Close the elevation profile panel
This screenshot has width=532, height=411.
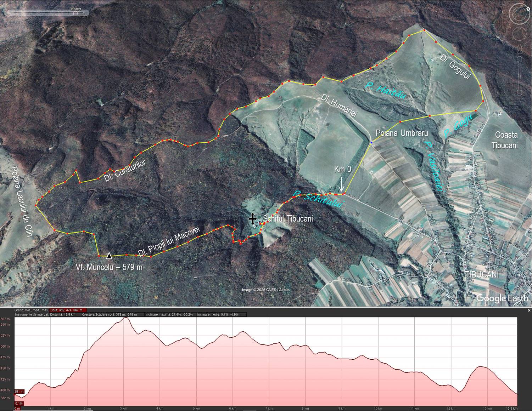(529, 310)
